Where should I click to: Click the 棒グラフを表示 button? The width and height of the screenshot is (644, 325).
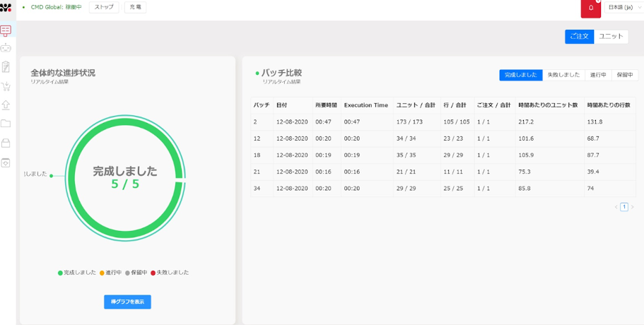pos(127,302)
